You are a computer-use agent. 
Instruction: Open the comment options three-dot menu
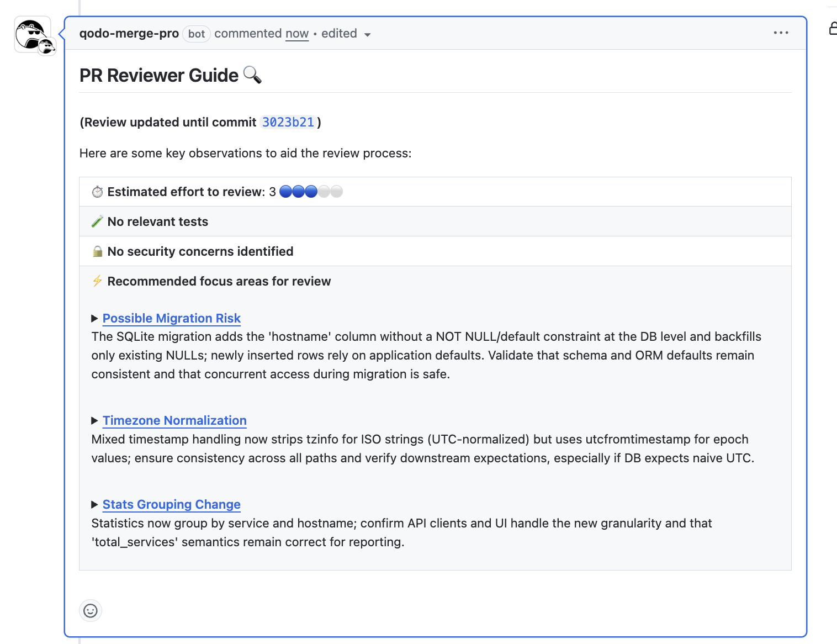click(x=781, y=33)
